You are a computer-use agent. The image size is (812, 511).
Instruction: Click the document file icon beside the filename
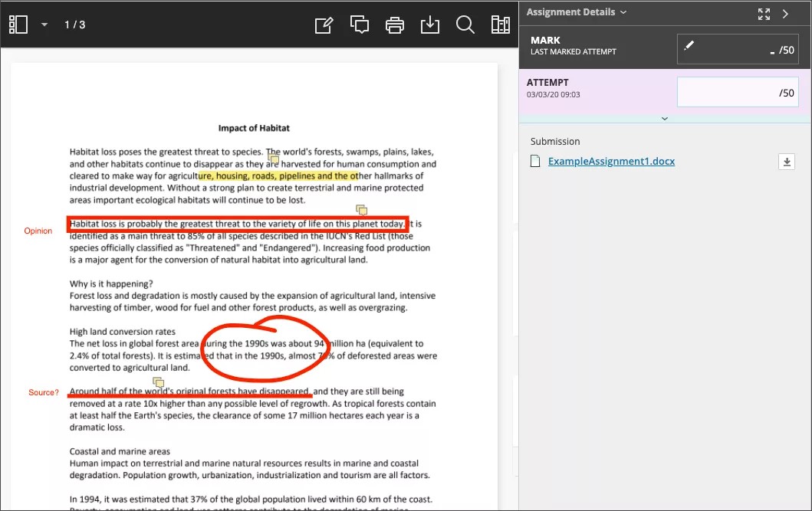click(536, 161)
